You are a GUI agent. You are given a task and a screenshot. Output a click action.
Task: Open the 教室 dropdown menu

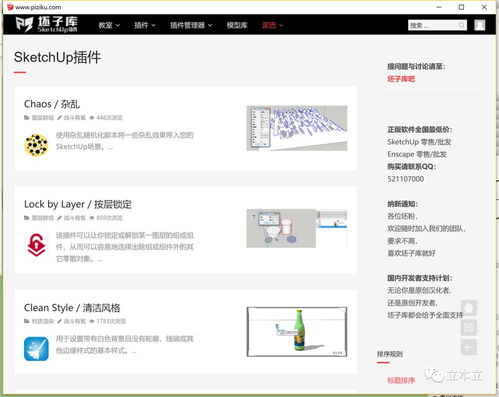coord(109,25)
